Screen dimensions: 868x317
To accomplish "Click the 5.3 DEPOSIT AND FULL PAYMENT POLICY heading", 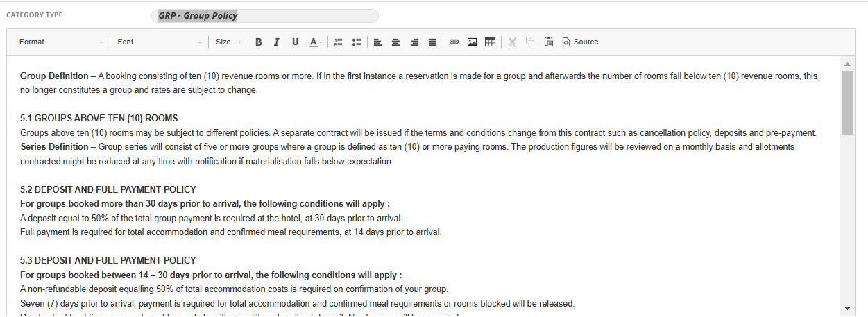I will click(x=108, y=260).
